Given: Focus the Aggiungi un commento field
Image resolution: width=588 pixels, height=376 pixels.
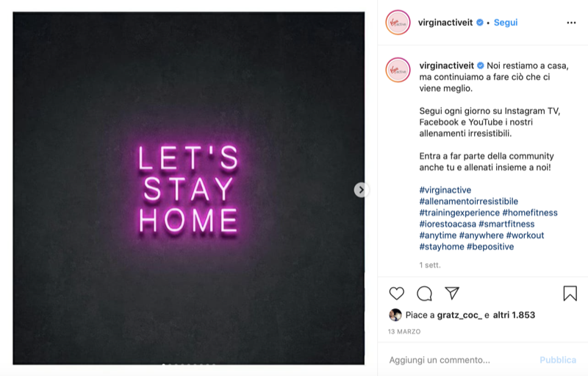Looking at the screenshot, I should click(x=461, y=360).
